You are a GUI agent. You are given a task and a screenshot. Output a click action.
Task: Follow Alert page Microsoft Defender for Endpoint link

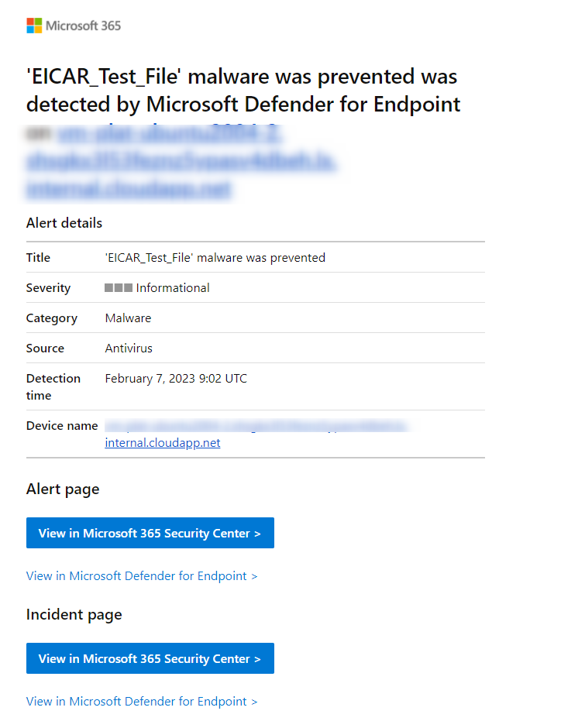[142, 575]
